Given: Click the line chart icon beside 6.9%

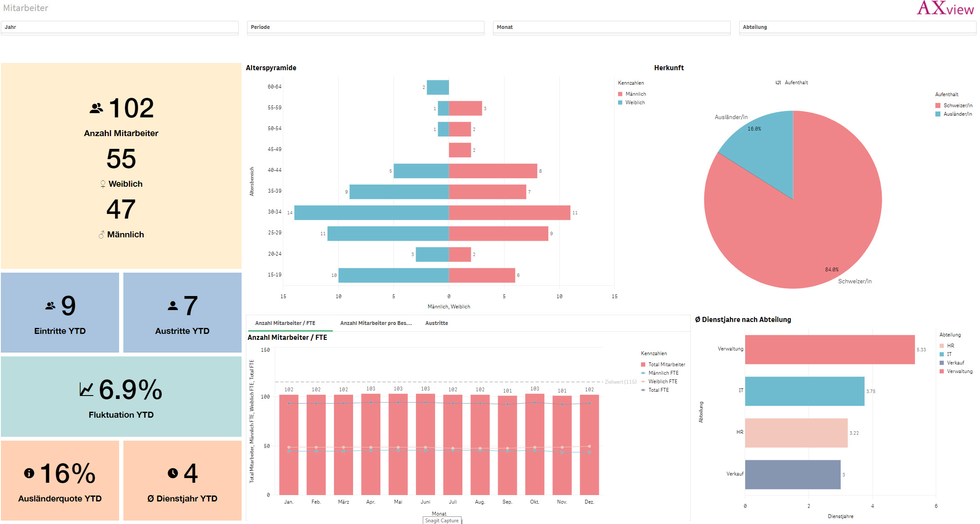Looking at the screenshot, I should [x=86, y=389].
